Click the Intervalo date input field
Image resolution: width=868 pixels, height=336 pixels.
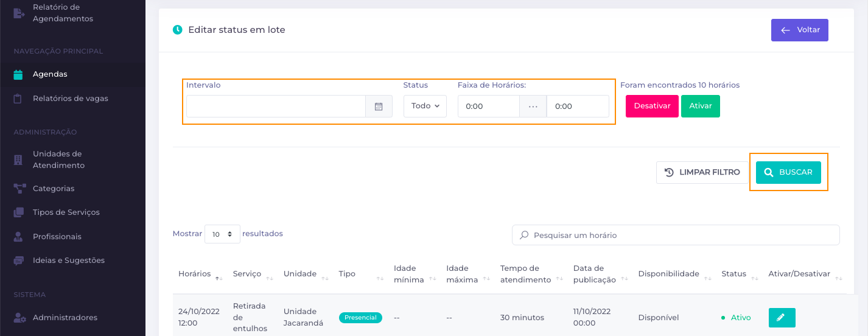[x=276, y=107]
